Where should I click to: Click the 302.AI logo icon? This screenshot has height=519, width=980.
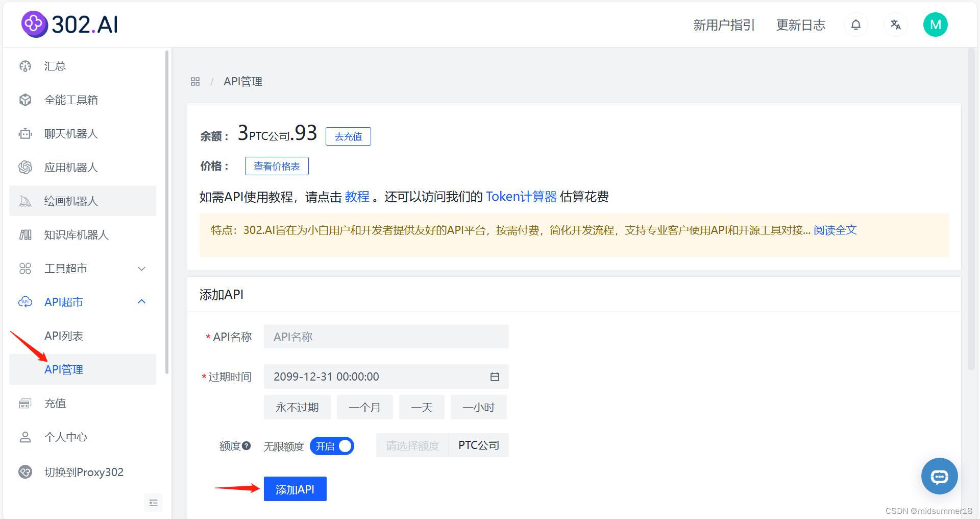coord(34,24)
